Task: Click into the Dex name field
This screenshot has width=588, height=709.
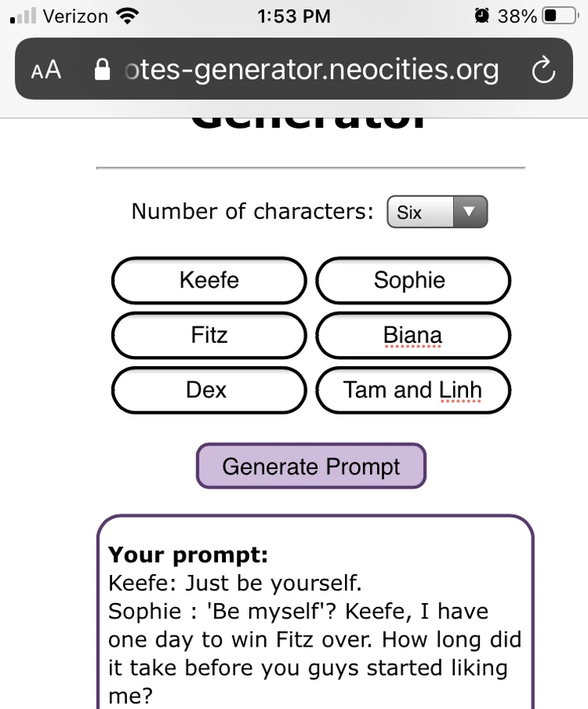Action: (209, 390)
